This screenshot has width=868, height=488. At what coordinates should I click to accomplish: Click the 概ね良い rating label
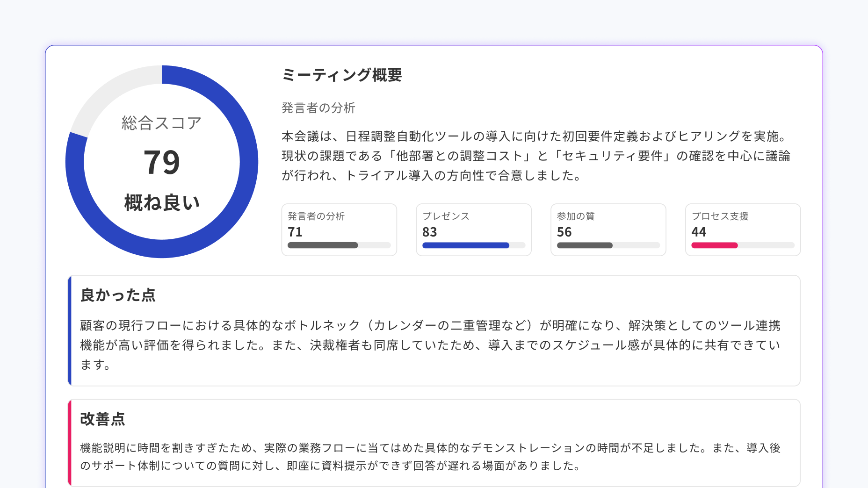click(161, 202)
